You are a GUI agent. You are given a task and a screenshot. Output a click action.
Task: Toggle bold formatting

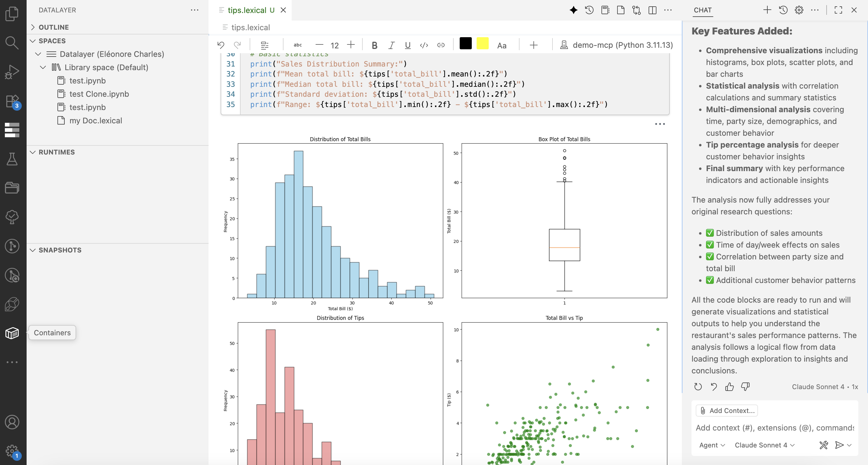[x=374, y=45]
